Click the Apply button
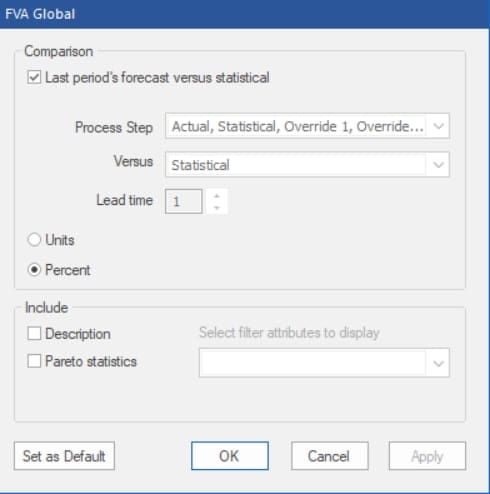Viewport: 490px width, 494px height. tap(427, 456)
